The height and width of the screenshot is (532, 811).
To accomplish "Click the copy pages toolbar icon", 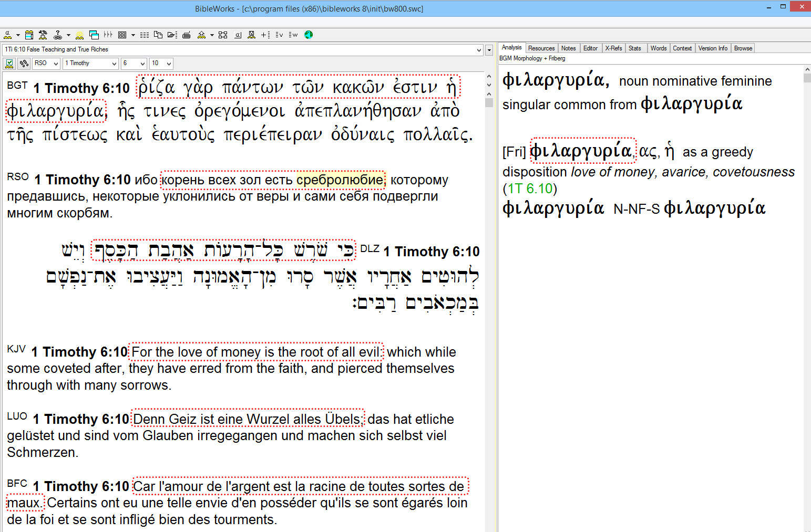I will coord(158,35).
